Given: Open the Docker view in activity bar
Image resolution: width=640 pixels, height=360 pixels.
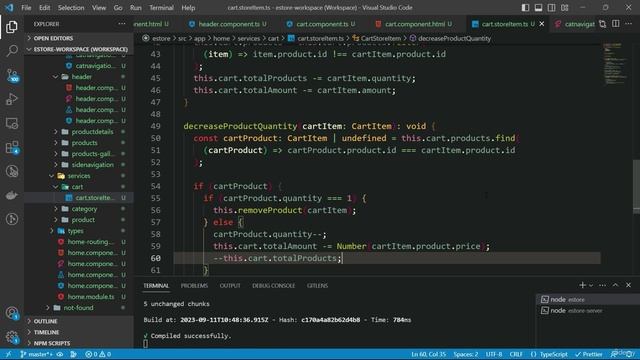Looking at the screenshot, I should (12, 195).
